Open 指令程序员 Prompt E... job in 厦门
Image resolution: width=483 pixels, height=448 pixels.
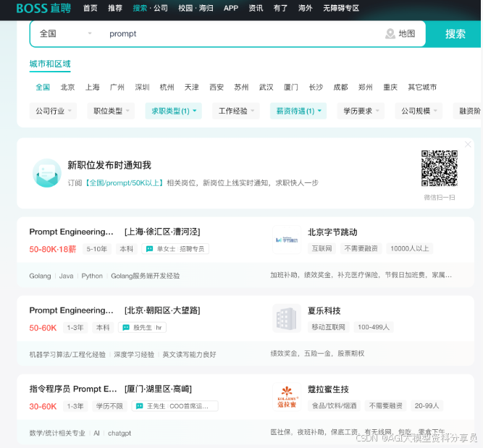(x=110, y=389)
